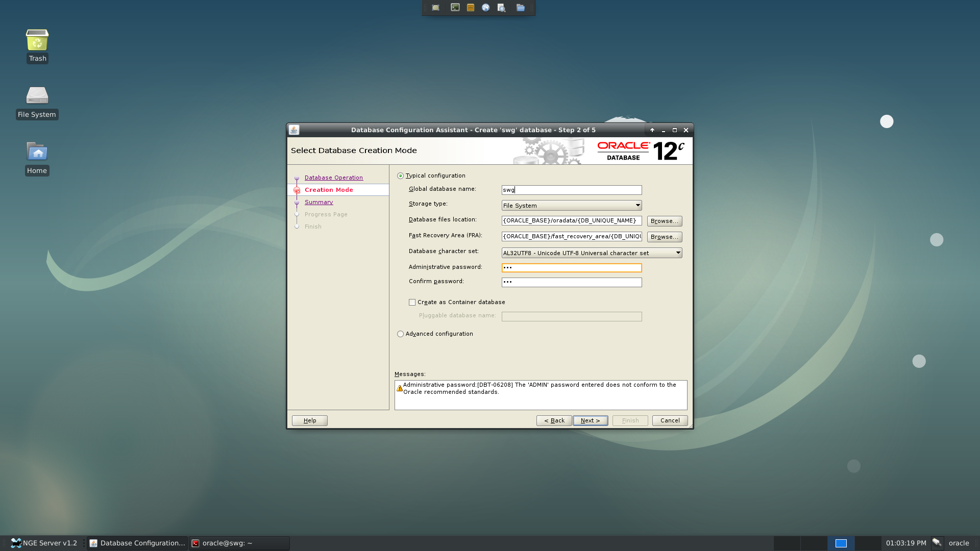Image resolution: width=980 pixels, height=551 pixels.
Task: Focus the Confirm password field
Action: (x=572, y=282)
